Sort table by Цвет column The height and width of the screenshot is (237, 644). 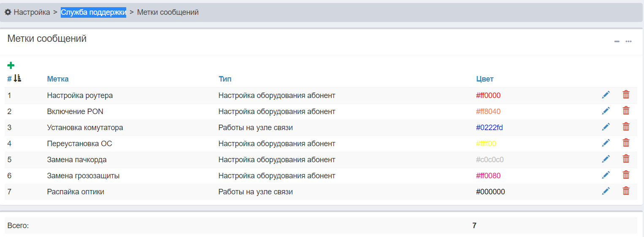coord(484,79)
